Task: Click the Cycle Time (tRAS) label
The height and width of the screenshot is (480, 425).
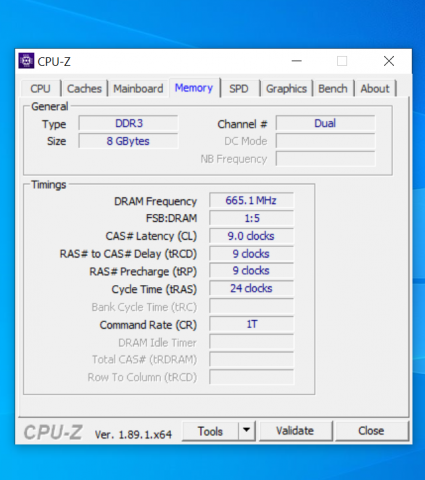Action: (154, 289)
